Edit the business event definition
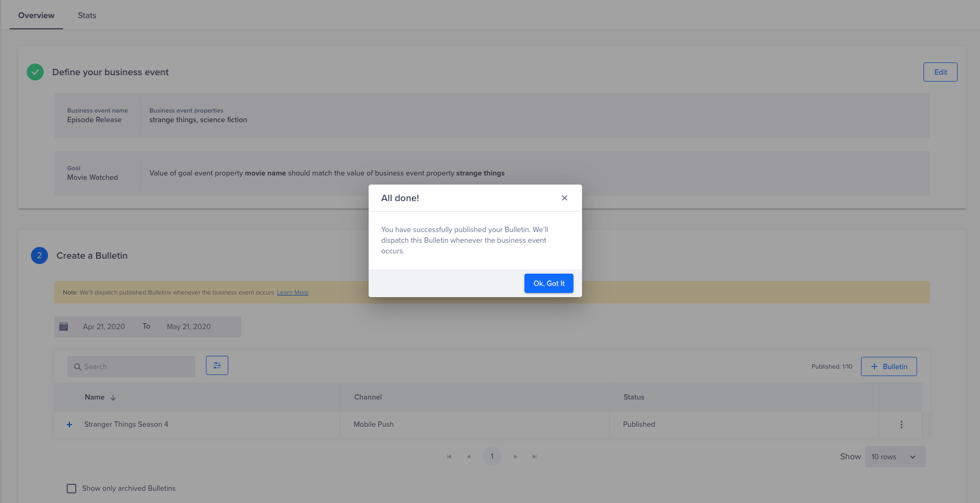The width and height of the screenshot is (980, 503). pyautogui.click(x=941, y=72)
